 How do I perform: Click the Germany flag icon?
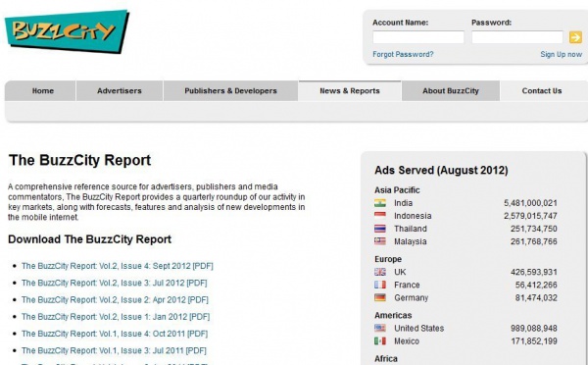click(380, 297)
